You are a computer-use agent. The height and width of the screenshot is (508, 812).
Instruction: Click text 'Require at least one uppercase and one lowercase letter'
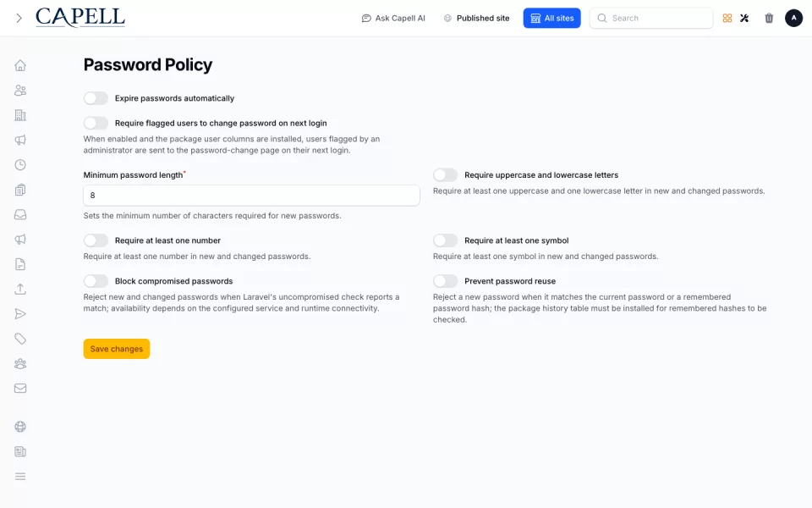[599, 190]
